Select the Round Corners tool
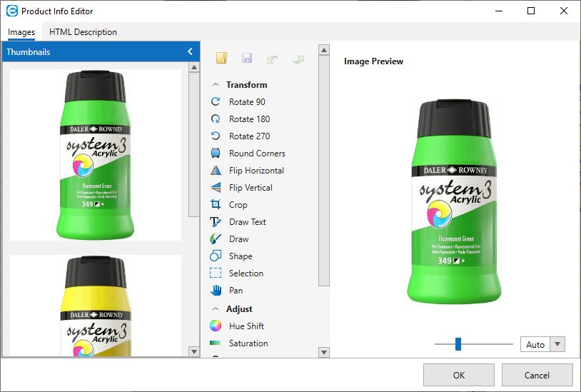Viewport: 581px width, 392px height. click(x=216, y=154)
